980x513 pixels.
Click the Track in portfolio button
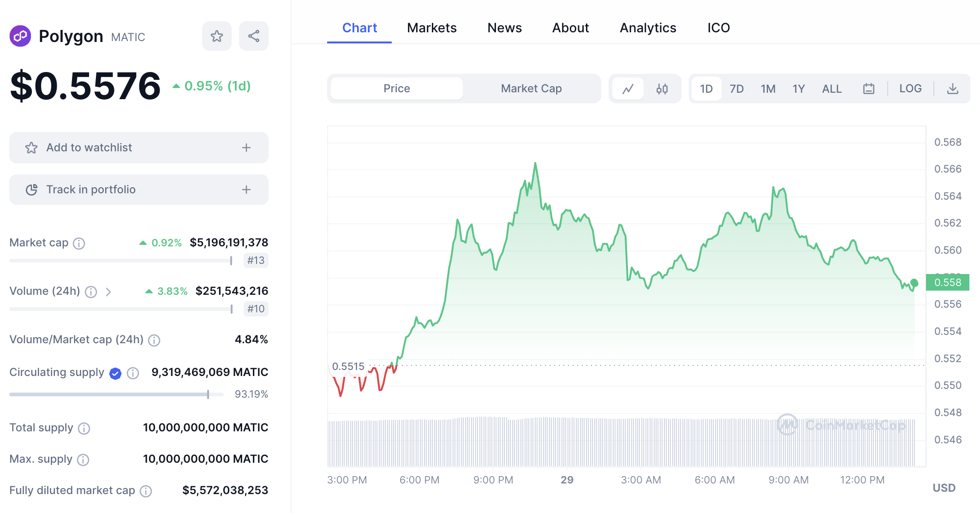(x=139, y=190)
